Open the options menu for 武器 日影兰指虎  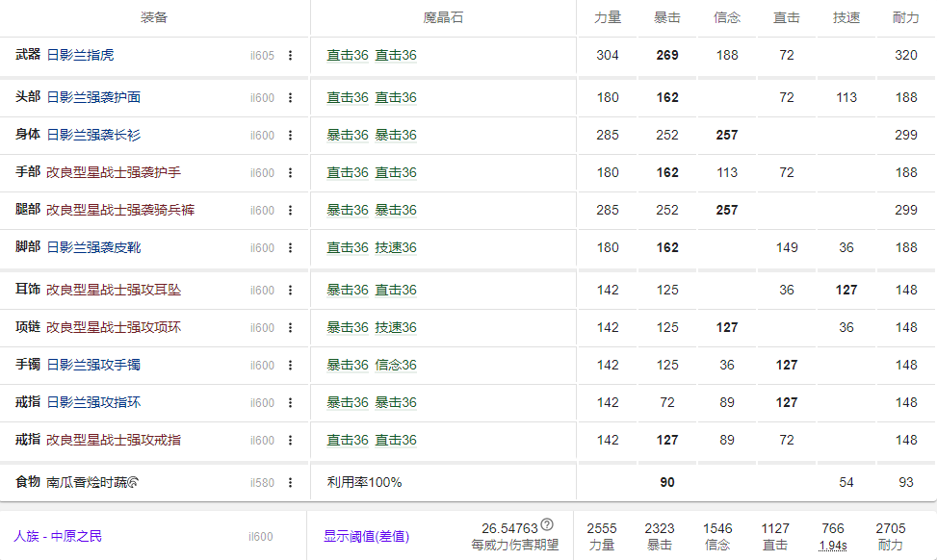tap(288, 56)
